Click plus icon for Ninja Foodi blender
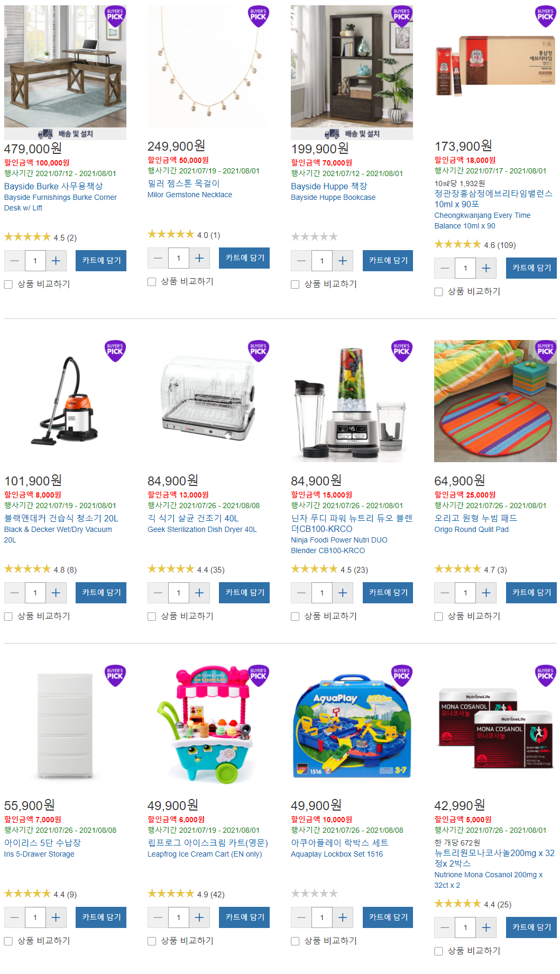The height and width of the screenshot is (974, 560). (343, 593)
